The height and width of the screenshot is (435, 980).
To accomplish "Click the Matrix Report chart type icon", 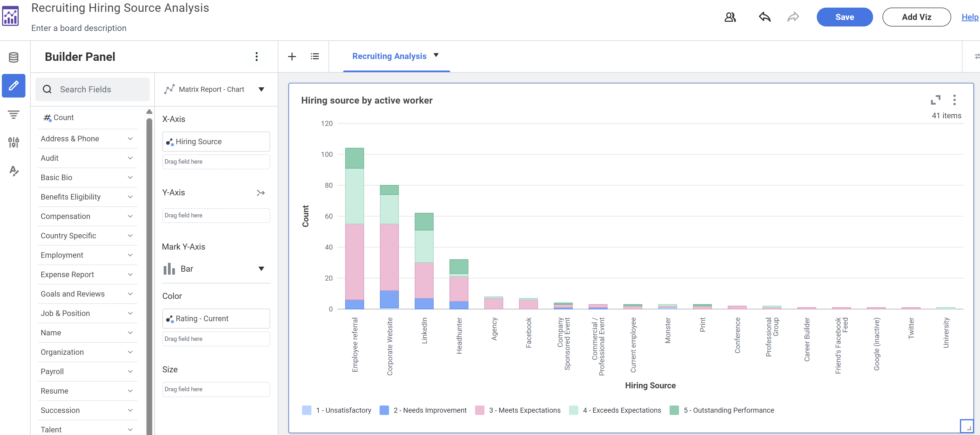I will (x=169, y=89).
